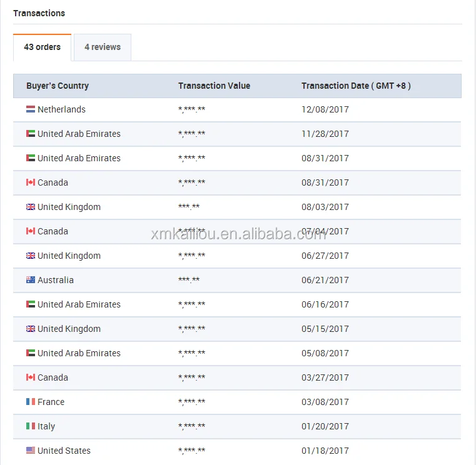Click Canada flag in the 03/27/2017 row
The image size is (476, 465).
[x=31, y=377]
